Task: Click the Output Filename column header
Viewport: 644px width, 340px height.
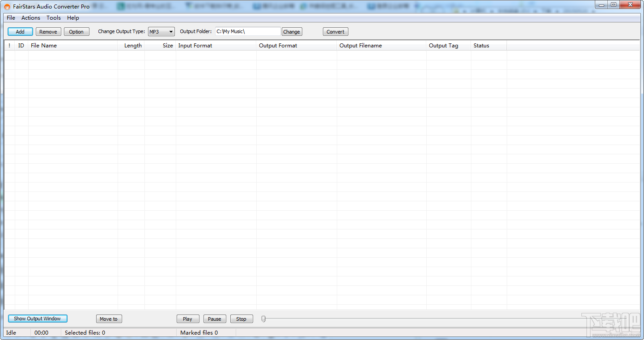Action: [x=381, y=46]
